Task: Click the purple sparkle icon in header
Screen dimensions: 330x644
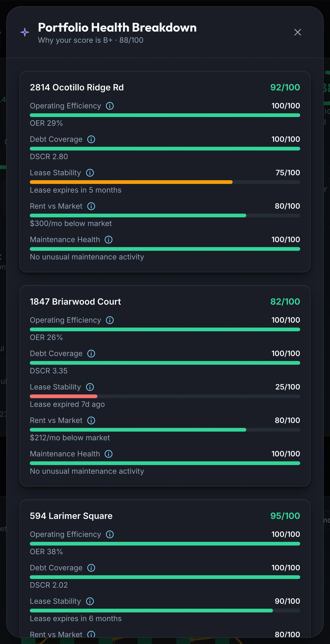Action: click(25, 32)
